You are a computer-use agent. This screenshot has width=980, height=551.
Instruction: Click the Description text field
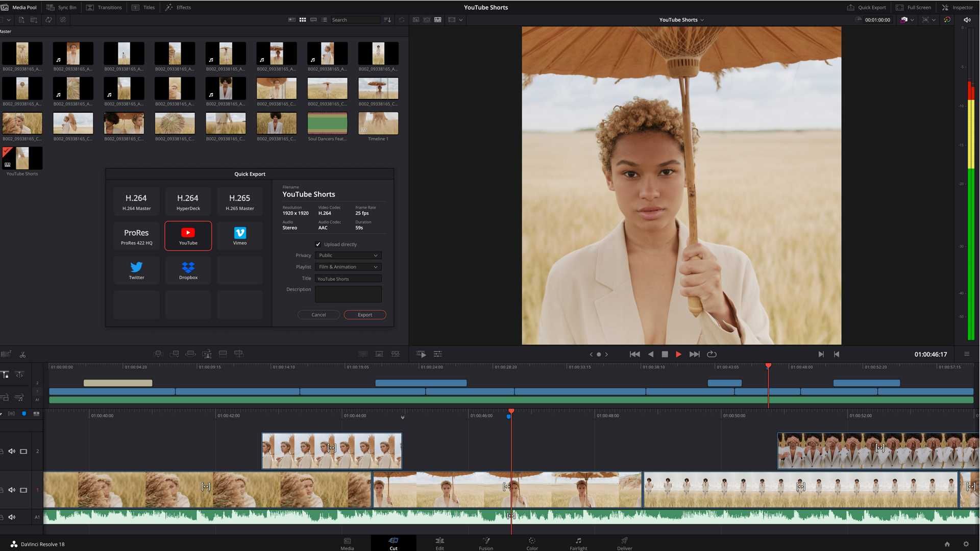[x=348, y=294]
